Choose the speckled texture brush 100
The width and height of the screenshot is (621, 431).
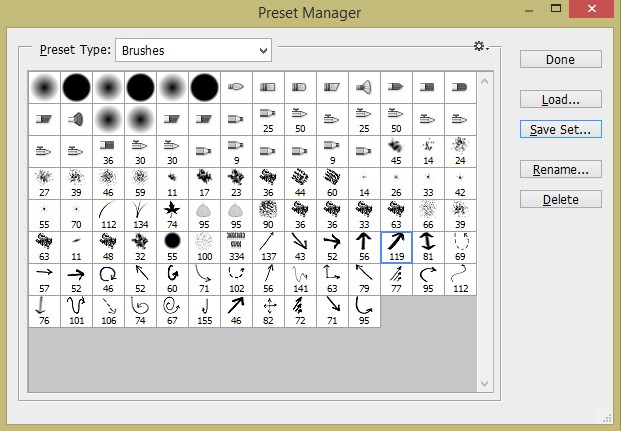(x=204, y=246)
